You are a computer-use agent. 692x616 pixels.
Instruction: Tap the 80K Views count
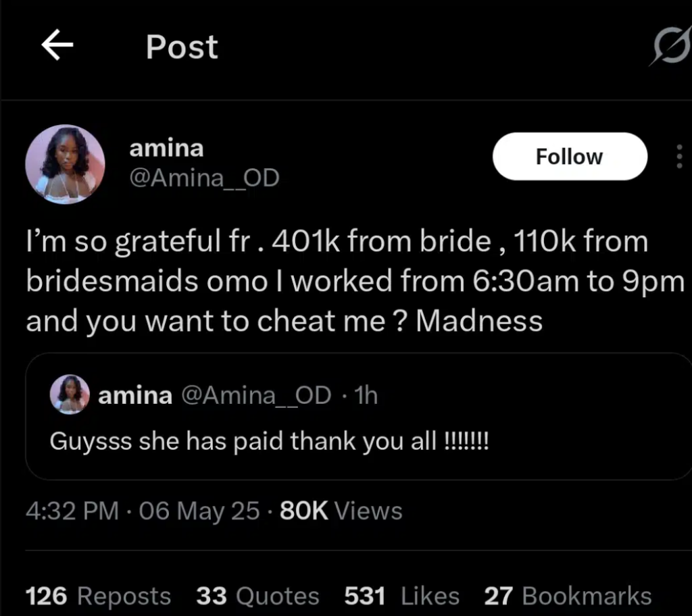341,511
